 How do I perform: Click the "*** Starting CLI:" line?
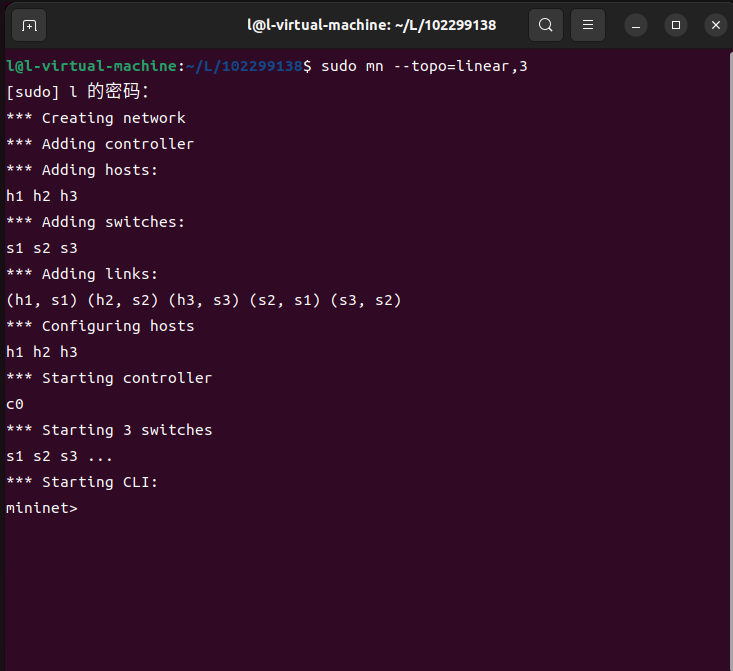(82, 482)
